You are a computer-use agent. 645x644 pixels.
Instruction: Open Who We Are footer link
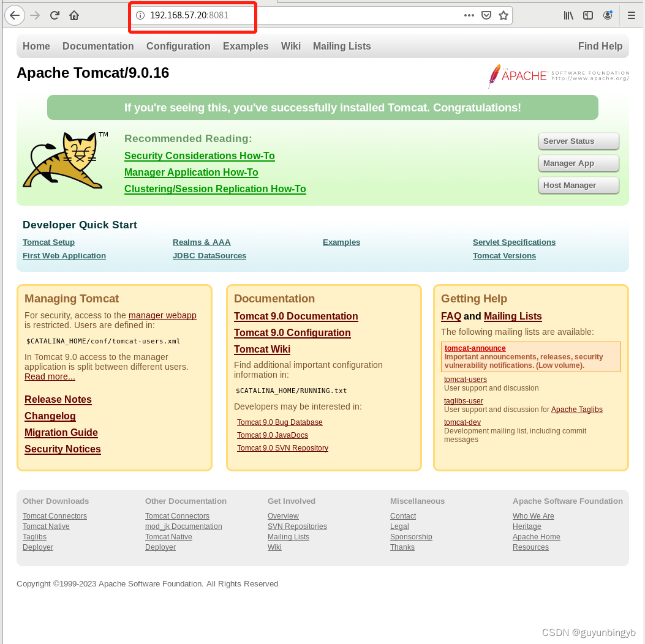point(534,516)
